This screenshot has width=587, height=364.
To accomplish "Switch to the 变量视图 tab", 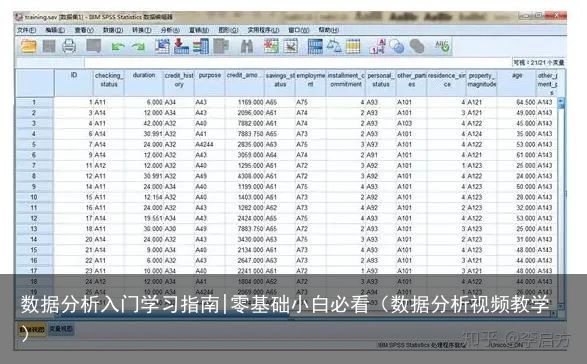I will [x=61, y=329].
